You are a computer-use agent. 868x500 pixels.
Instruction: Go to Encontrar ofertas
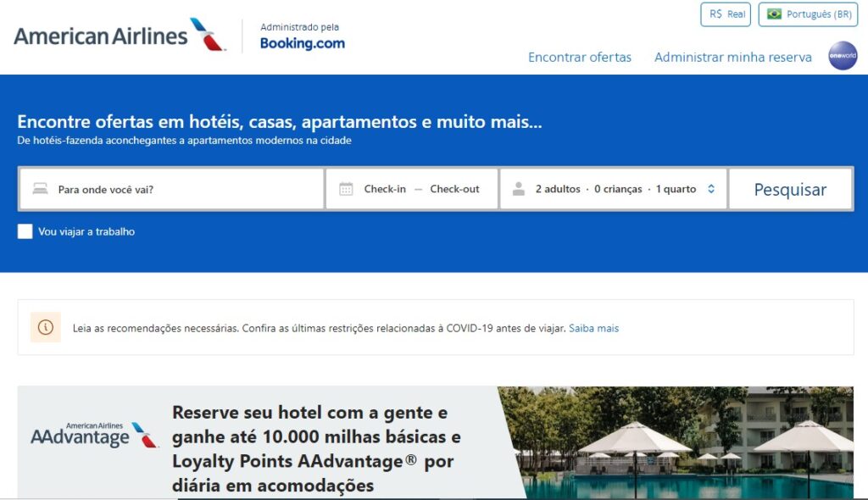[x=580, y=57]
